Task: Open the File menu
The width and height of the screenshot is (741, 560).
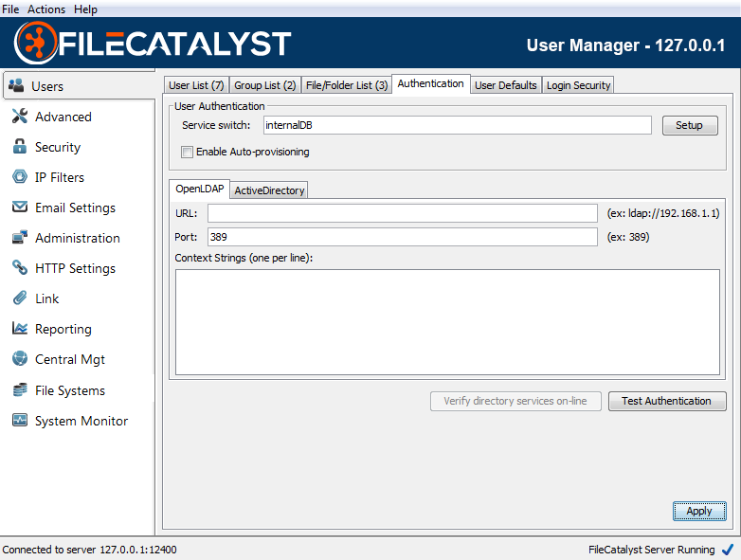Action: click(10, 9)
